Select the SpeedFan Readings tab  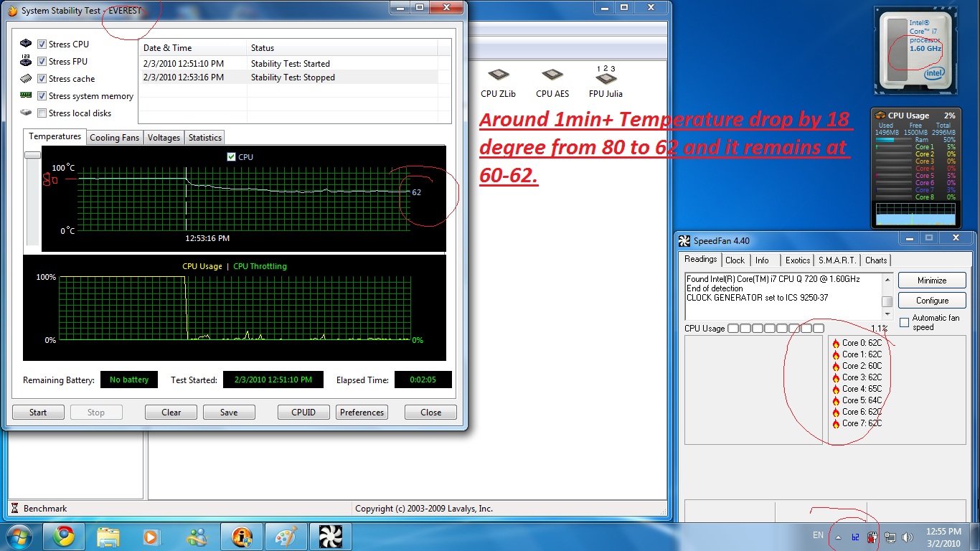[700, 259]
